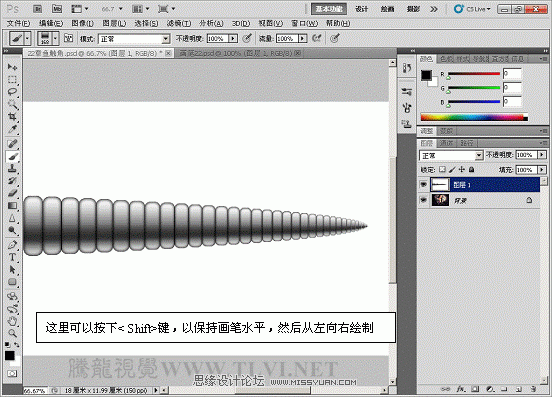Open the brush mode 正常 dropdown
Image resolution: width=552 pixels, height=397 pixels.
[x=166, y=39]
